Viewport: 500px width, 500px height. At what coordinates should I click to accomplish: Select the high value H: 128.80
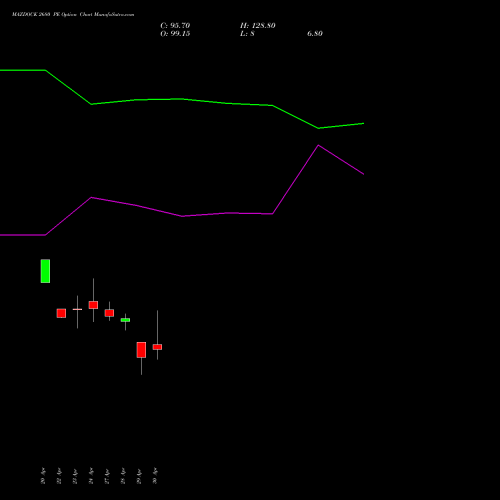point(258,26)
